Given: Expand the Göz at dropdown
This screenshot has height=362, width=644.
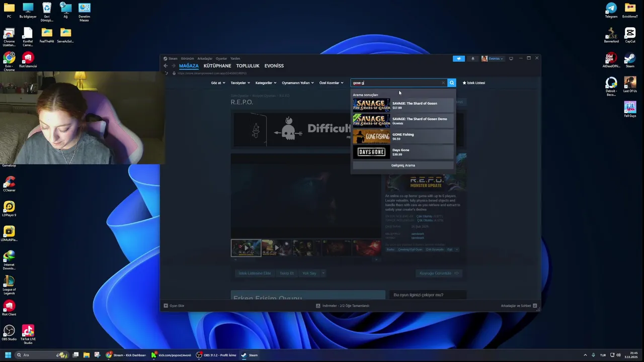Looking at the screenshot, I should click(x=218, y=83).
